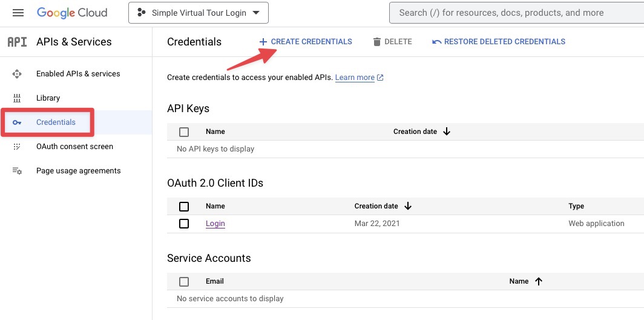Check the Login client ID checkbox

pyautogui.click(x=184, y=224)
